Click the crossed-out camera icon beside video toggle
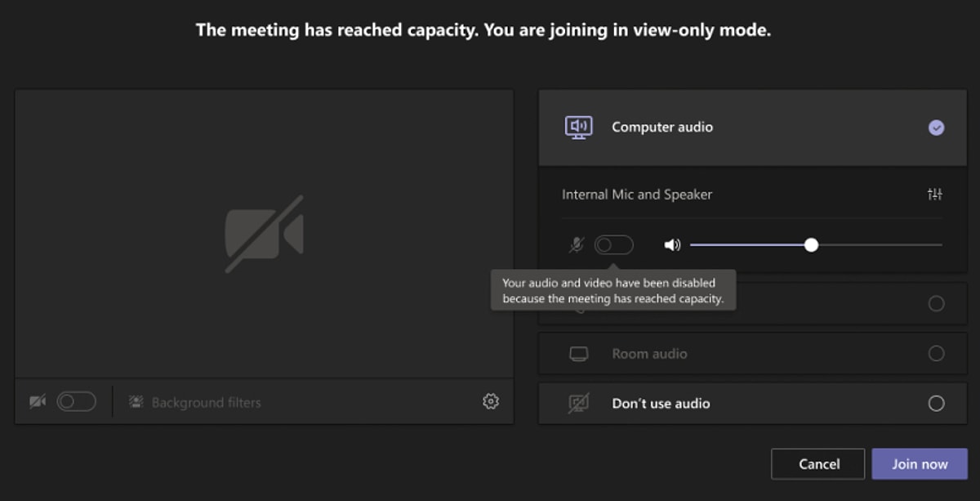Viewport: 980px width, 501px height. click(38, 402)
